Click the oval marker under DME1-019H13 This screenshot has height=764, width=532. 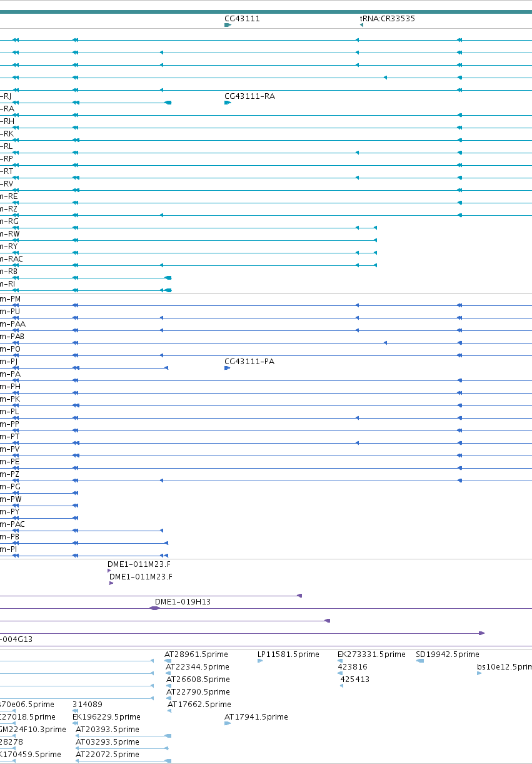(155, 608)
